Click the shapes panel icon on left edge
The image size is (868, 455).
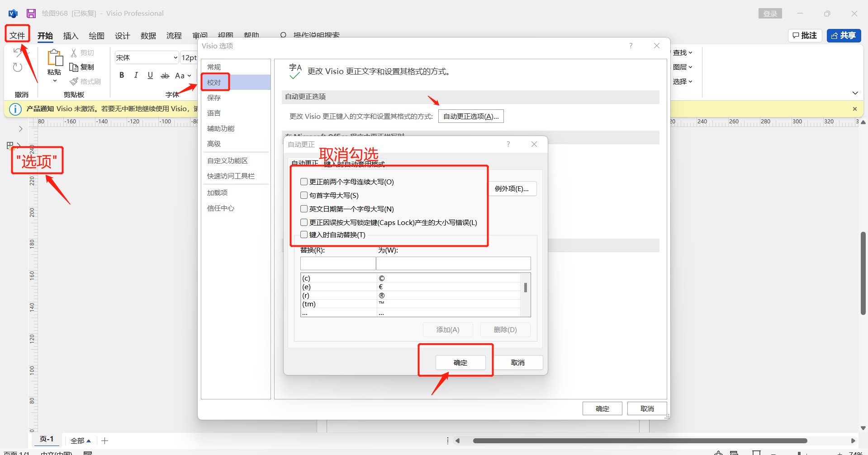pyautogui.click(x=10, y=145)
